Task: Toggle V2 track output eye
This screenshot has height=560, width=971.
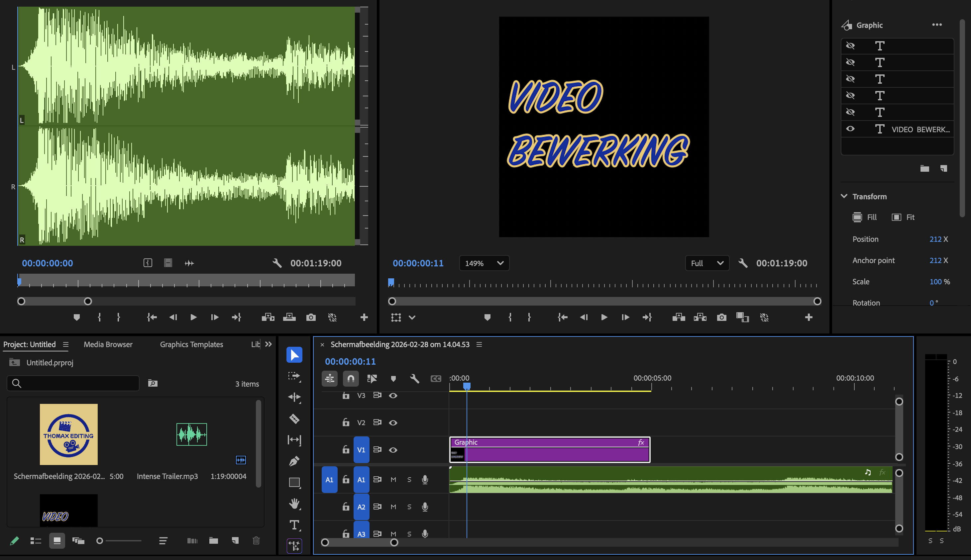Action: pyautogui.click(x=393, y=423)
